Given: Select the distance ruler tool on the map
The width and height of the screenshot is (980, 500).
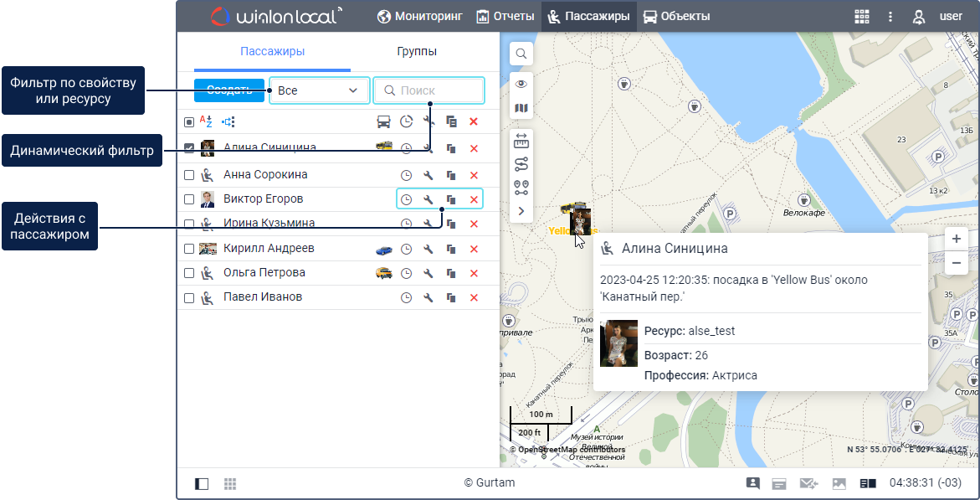Looking at the screenshot, I should pyautogui.click(x=521, y=140).
